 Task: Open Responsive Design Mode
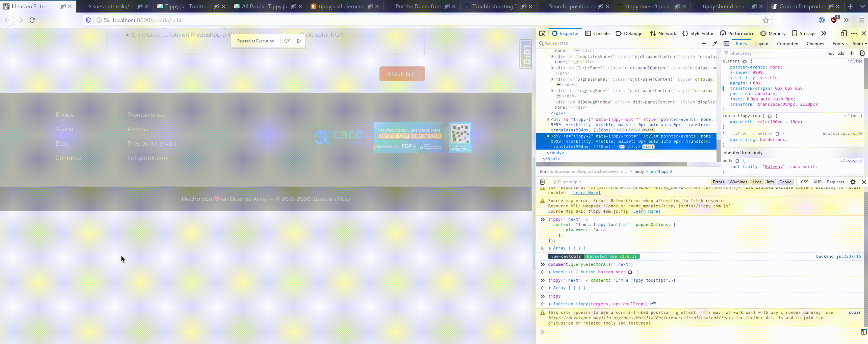pyautogui.click(x=844, y=33)
